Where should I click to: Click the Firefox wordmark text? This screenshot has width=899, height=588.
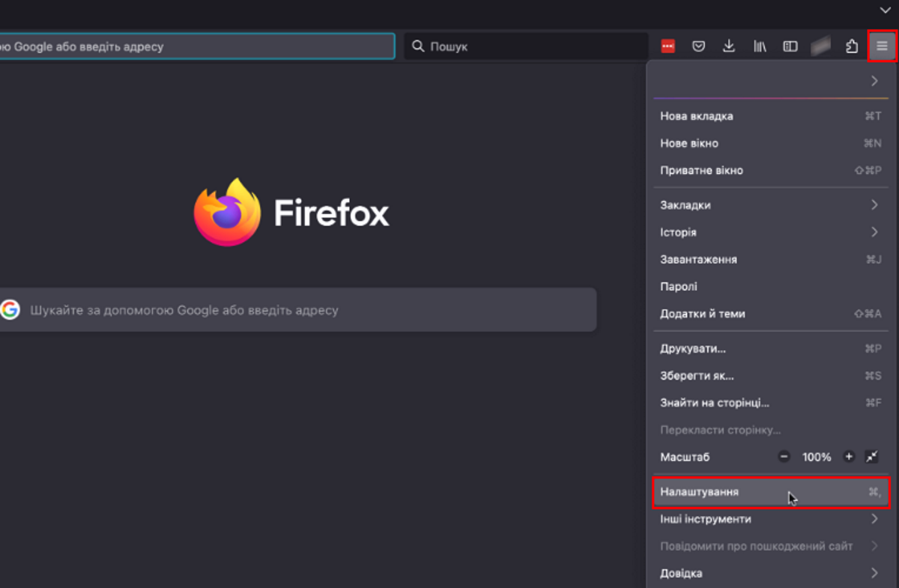[x=332, y=213]
